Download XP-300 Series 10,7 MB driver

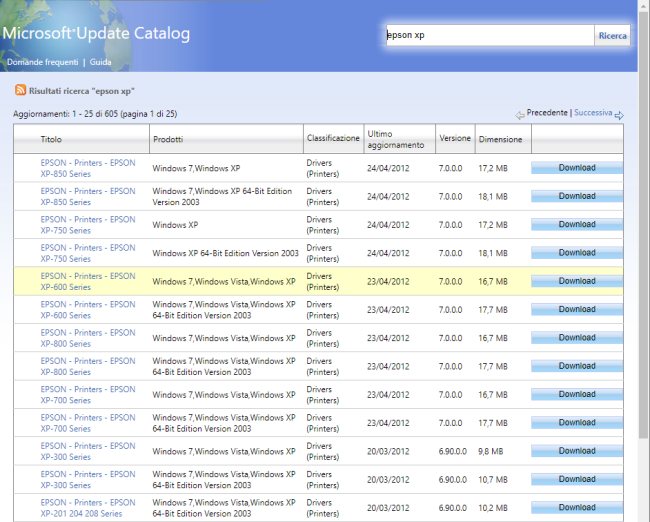tap(577, 479)
